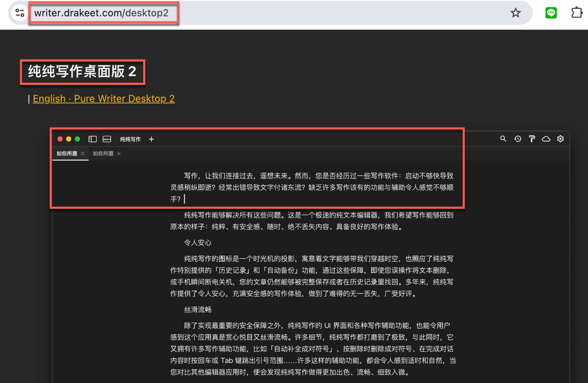Open the browser extensions puzzle icon

pos(577,13)
